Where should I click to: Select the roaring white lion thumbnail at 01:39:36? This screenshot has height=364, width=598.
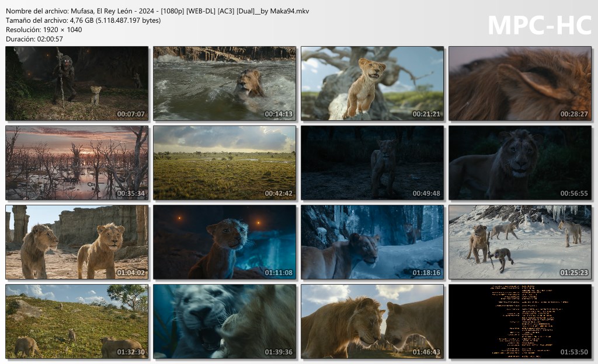225,321
